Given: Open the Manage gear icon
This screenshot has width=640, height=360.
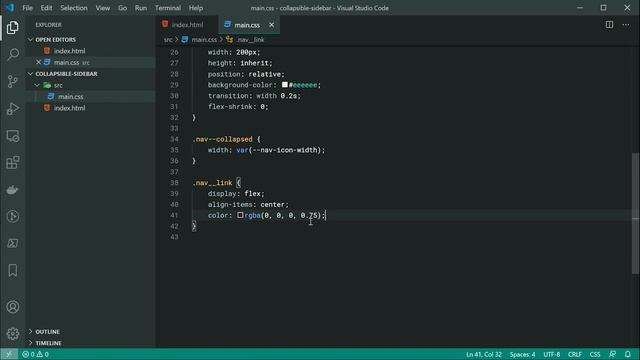Looking at the screenshot, I should click(x=13, y=333).
